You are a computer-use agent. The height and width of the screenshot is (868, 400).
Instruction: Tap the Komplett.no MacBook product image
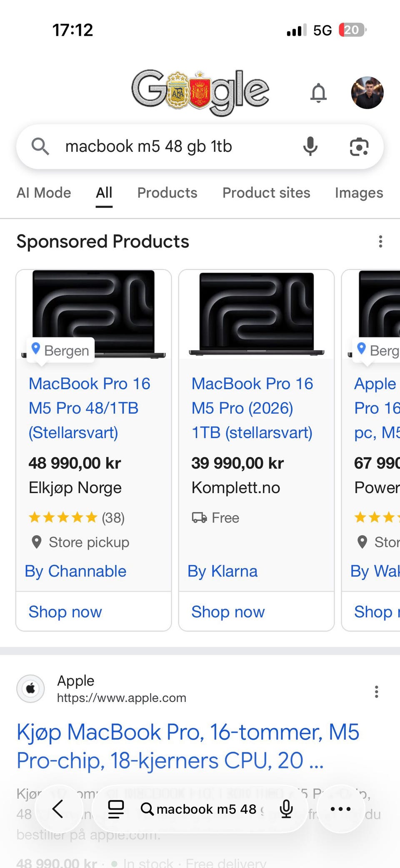[256, 314]
